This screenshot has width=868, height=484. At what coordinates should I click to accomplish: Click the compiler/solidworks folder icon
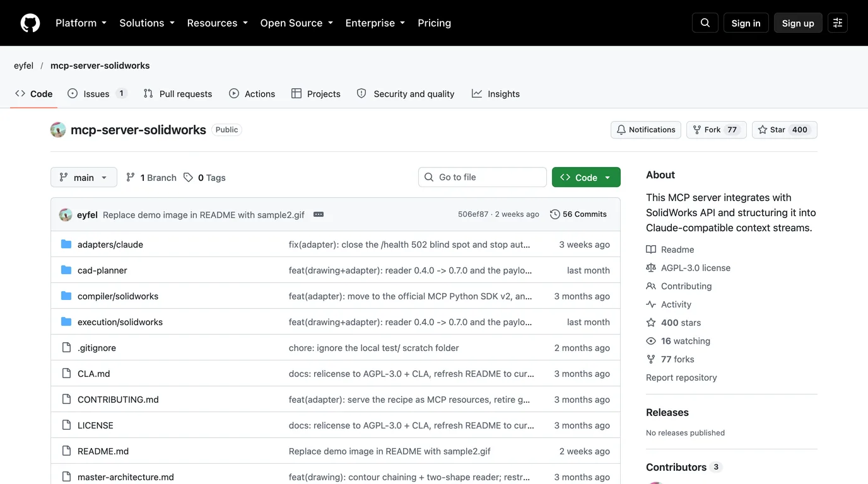(x=66, y=296)
